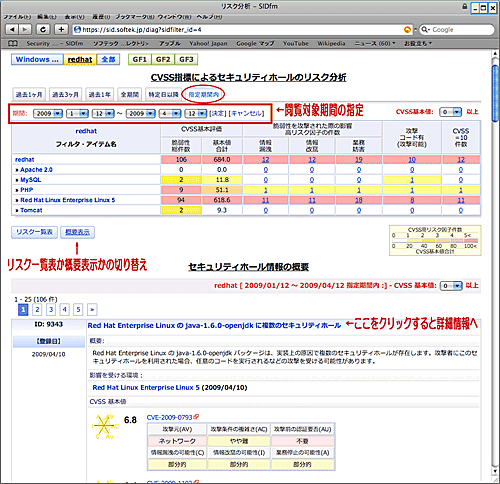Open the PHP filter item
This screenshot has height=484, width=500.
[x=27, y=190]
